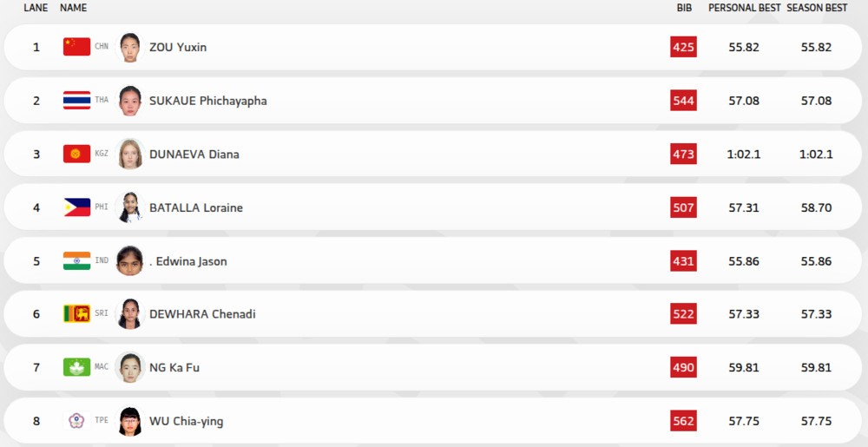Select DEWHARA Chenadi's name
This screenshot has height=447, width=868.
pos(202,313)
